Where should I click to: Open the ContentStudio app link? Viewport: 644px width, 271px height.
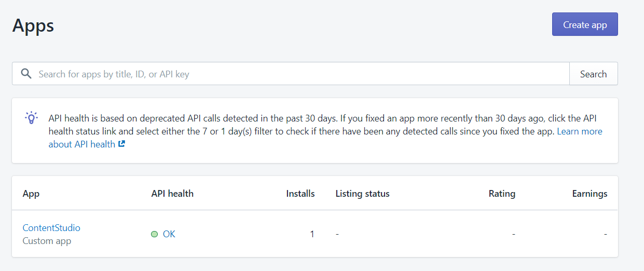[51, 227]
